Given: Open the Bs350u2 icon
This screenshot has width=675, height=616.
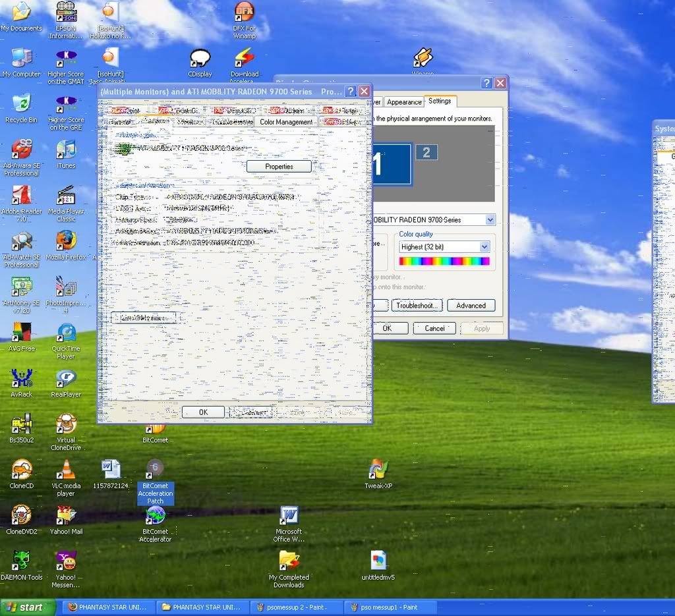Looking at the screenshot, I should click(21, 428).
